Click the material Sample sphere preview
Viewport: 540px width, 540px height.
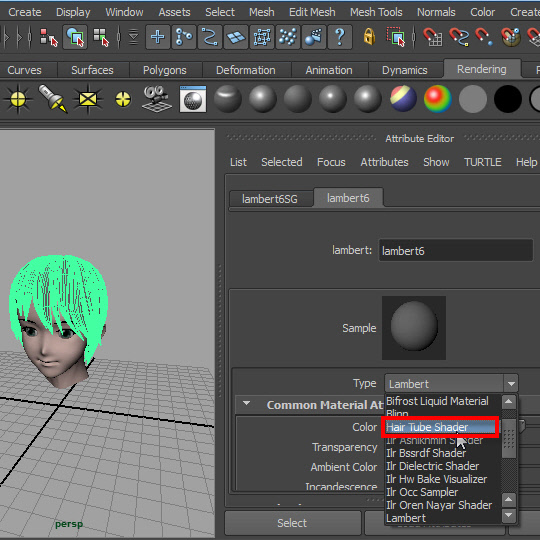414,328
